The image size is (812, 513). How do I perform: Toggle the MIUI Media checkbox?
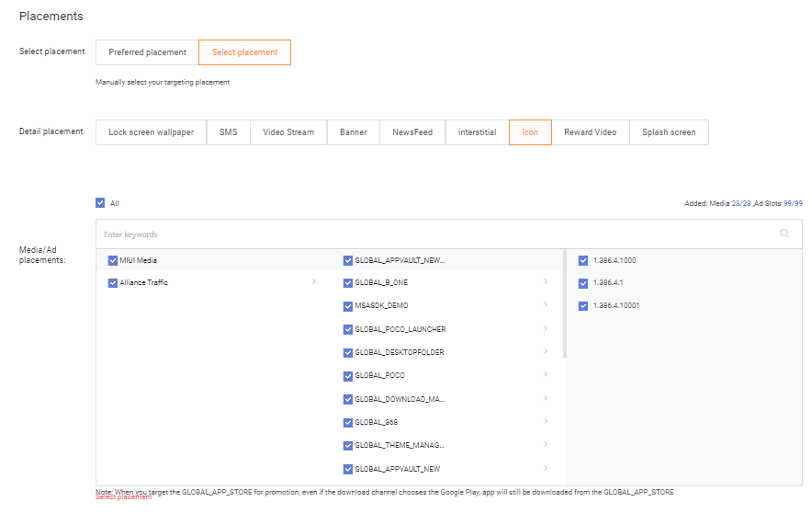[x=112, y=260]
